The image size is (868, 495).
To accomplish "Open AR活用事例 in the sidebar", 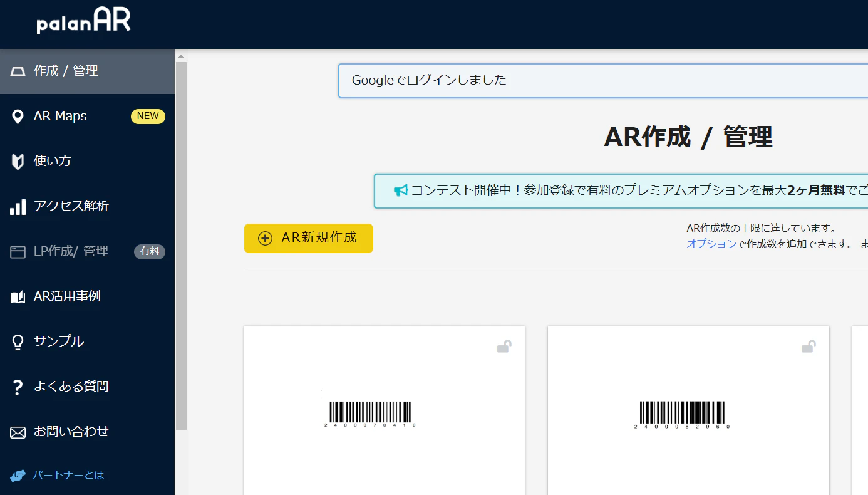I will 87,297.
